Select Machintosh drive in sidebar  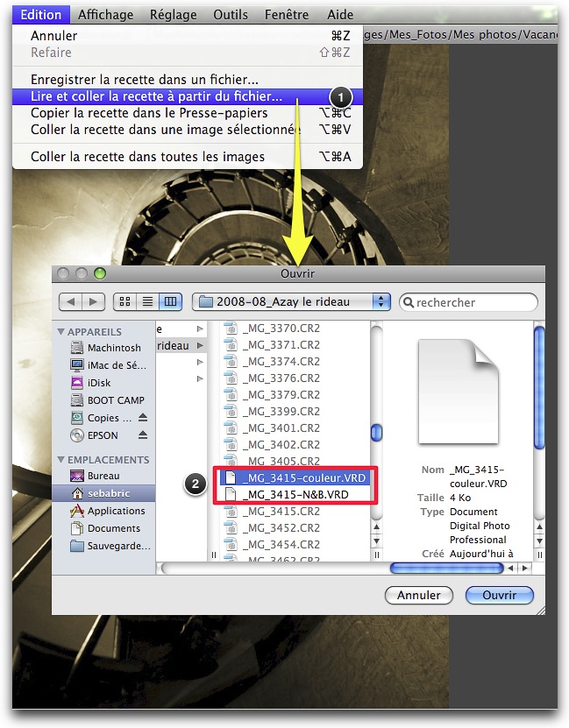coord(104,348)
